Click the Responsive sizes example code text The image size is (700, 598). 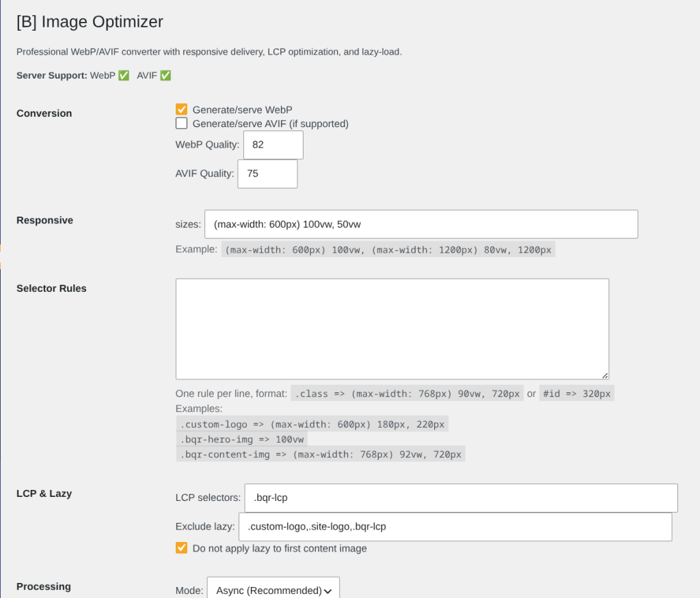coord(388,250)
